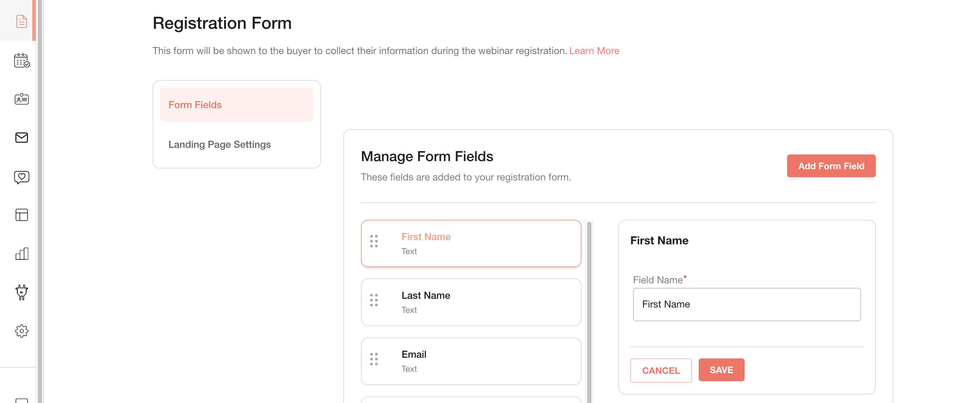Open the document page icon in sidebar
The image size is (980, 403).
[22, 21]
